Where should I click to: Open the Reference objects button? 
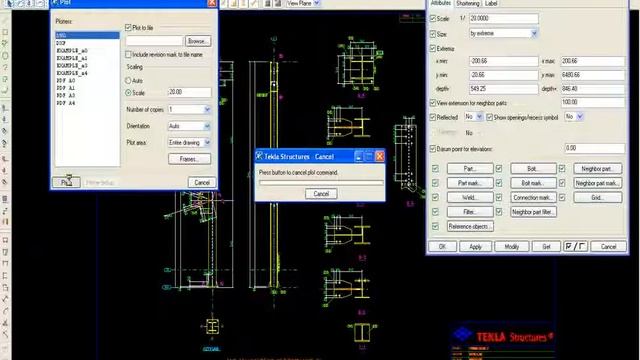click(470, 226)
